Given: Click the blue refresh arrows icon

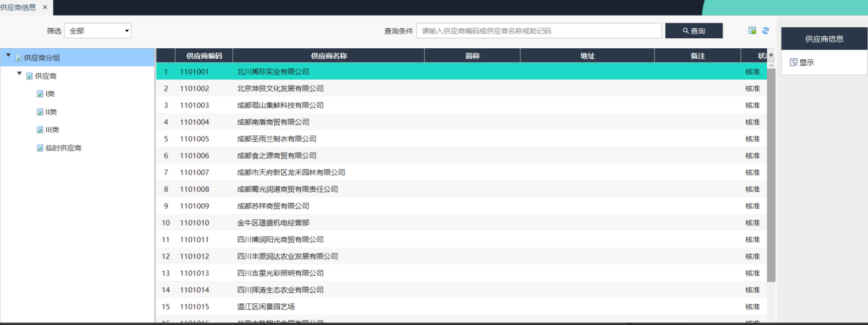Looking at the screenshot, I should coord(765,31).
